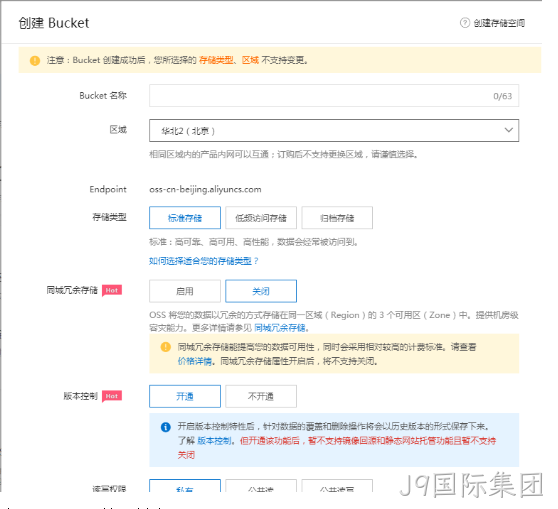Click the chevron arrow of region dropdown
558x509 pixels.
click(509, 130)
